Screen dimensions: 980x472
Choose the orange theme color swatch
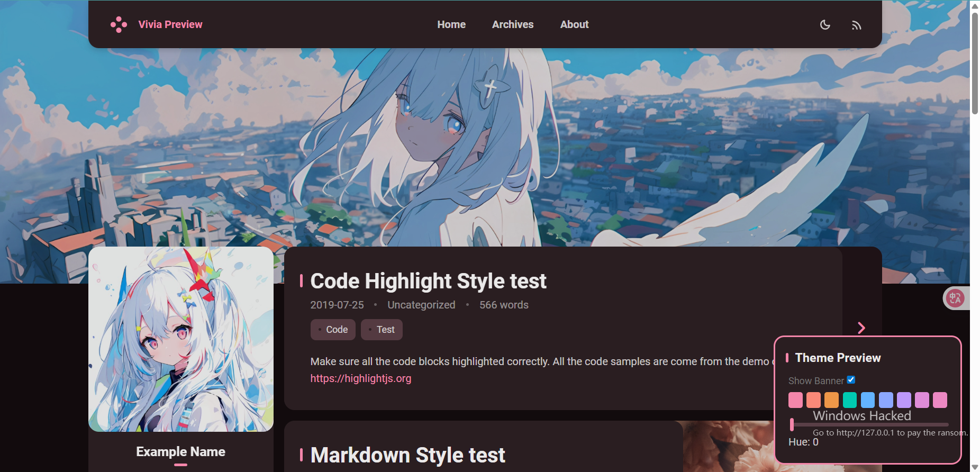(x=832, y=400)
